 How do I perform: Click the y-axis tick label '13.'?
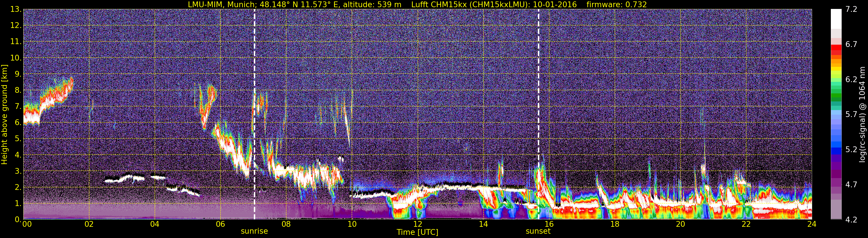coord(16,9)
